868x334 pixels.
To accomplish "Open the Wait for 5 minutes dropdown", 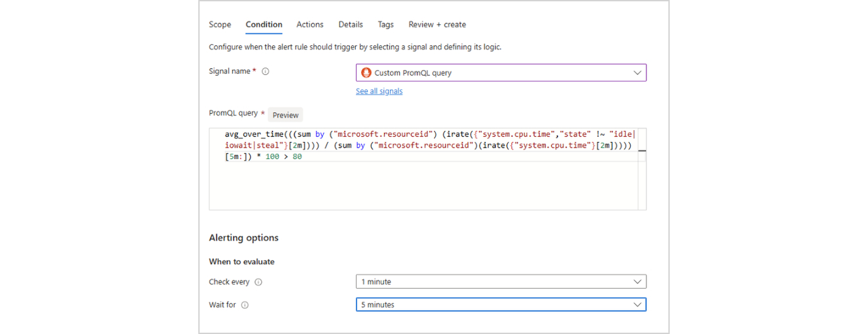I will (x=501, y=305).
